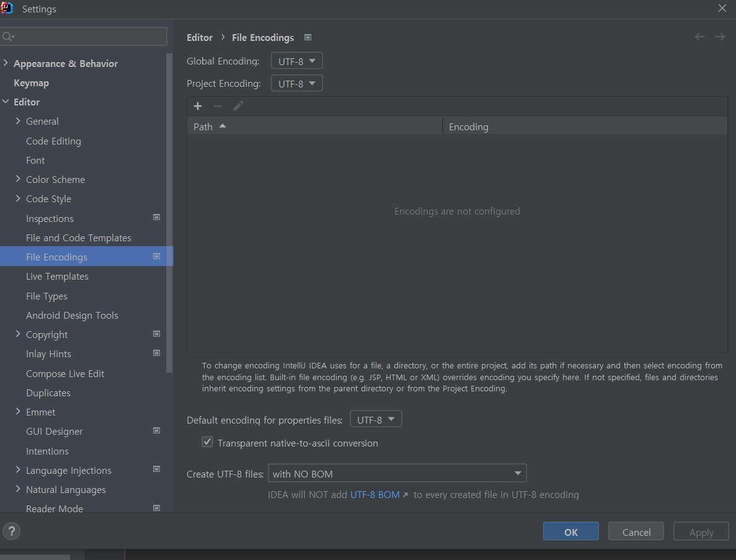The height and width of the screenshot is (560, 736).
Task: Toggle Transparent native-to-ascii conversion checkbox
Action: (208, 442)
